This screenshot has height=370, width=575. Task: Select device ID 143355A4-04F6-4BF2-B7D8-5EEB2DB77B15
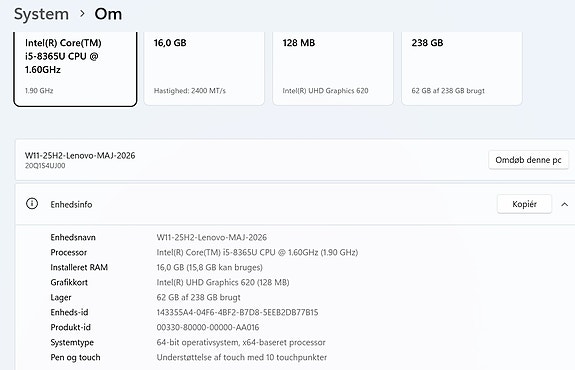pyautogui.click(x=237, y=312)
